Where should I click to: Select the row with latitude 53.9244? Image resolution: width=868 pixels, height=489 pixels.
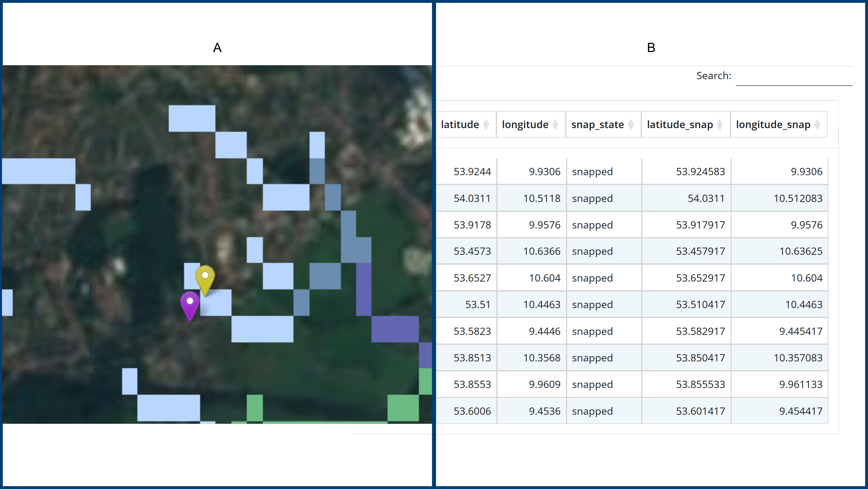coord(632,171)
